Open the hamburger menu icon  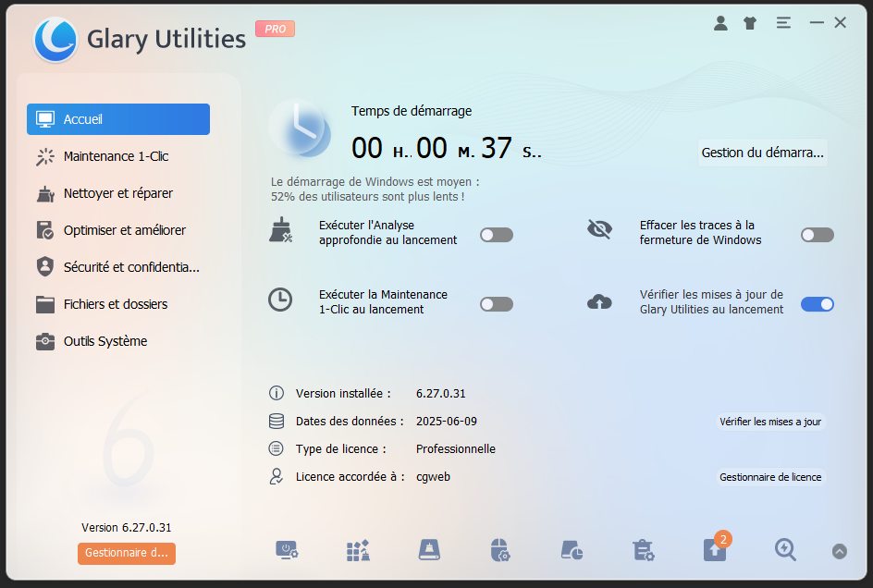point(783,23)
